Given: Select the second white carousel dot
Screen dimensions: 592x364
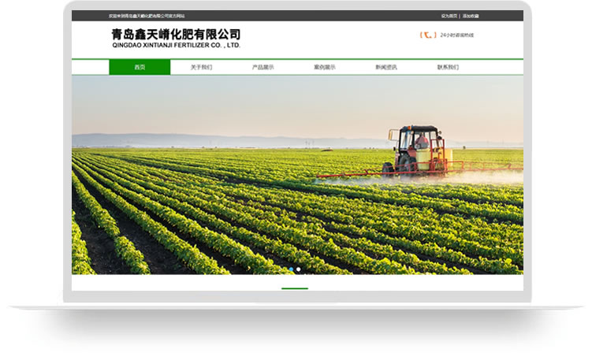Looking at the screenshot, I should coord(299,269).
